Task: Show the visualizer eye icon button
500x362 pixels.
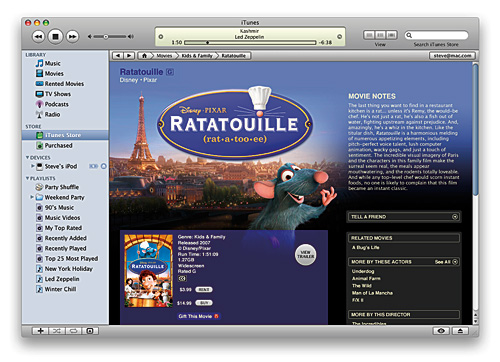Action: [441, 331]
